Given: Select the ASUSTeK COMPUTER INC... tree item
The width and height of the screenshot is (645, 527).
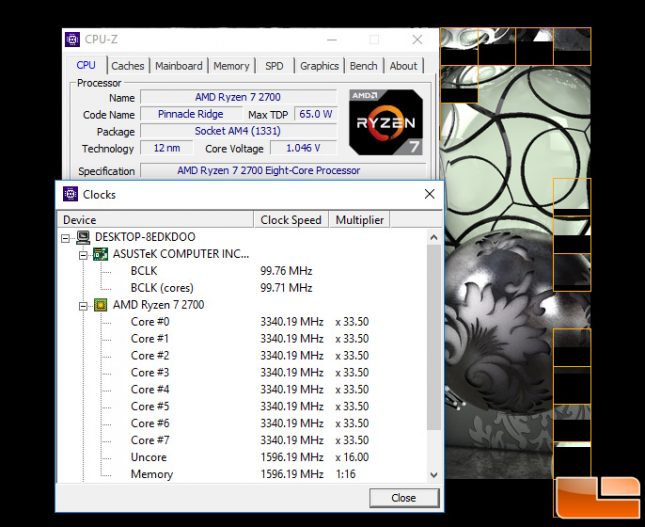Looking at the screenshot, I should tap(181, 254).
